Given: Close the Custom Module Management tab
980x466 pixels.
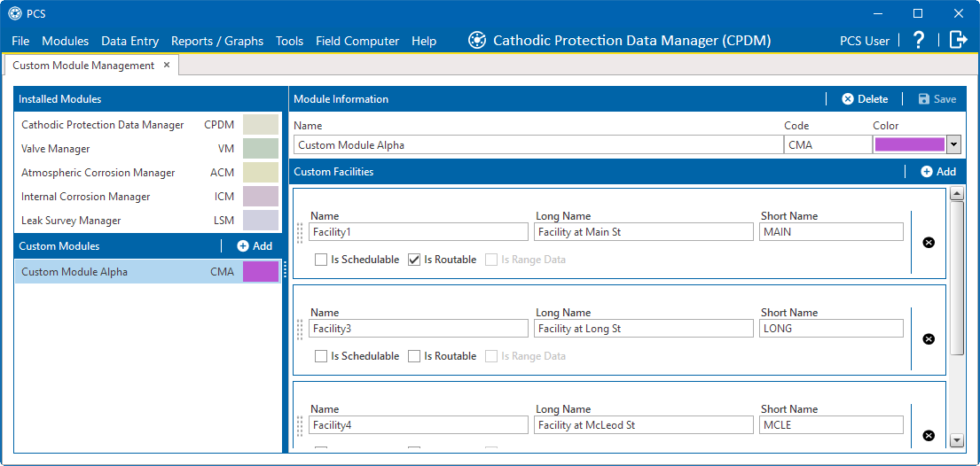Looking at the screenshot, I should [167, 66].
